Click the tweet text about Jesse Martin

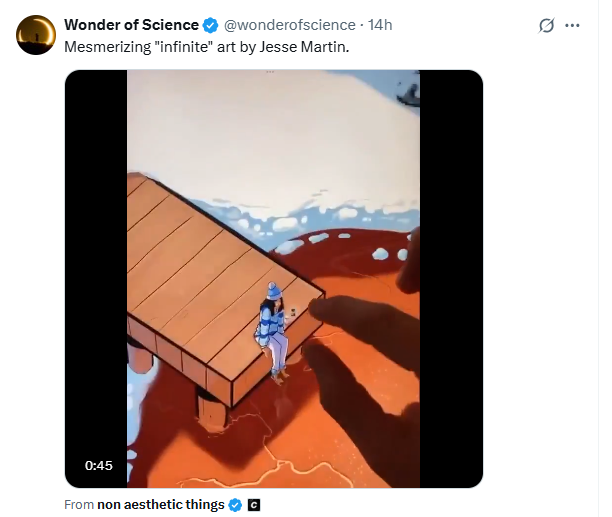click(206, 45)
